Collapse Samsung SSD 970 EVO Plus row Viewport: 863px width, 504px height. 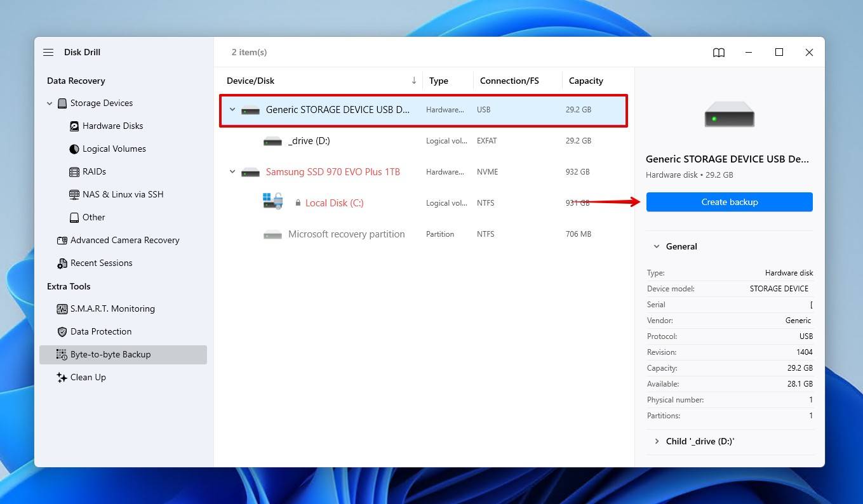point(232,171)
